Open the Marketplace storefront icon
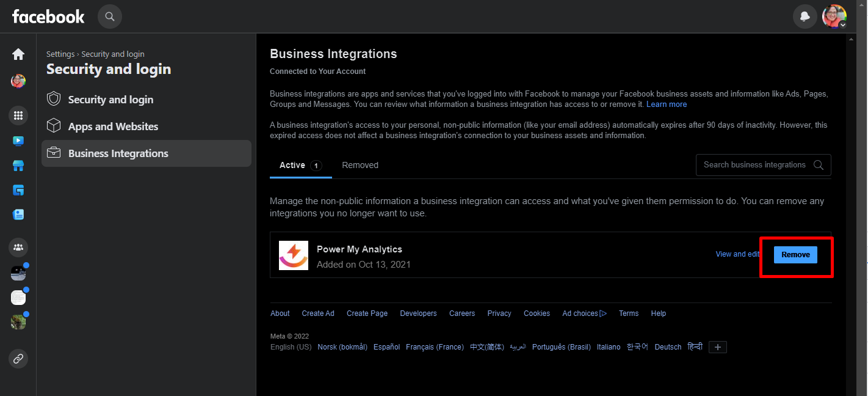This screenshot has width=868, height=396. click(x=18, y=166)
